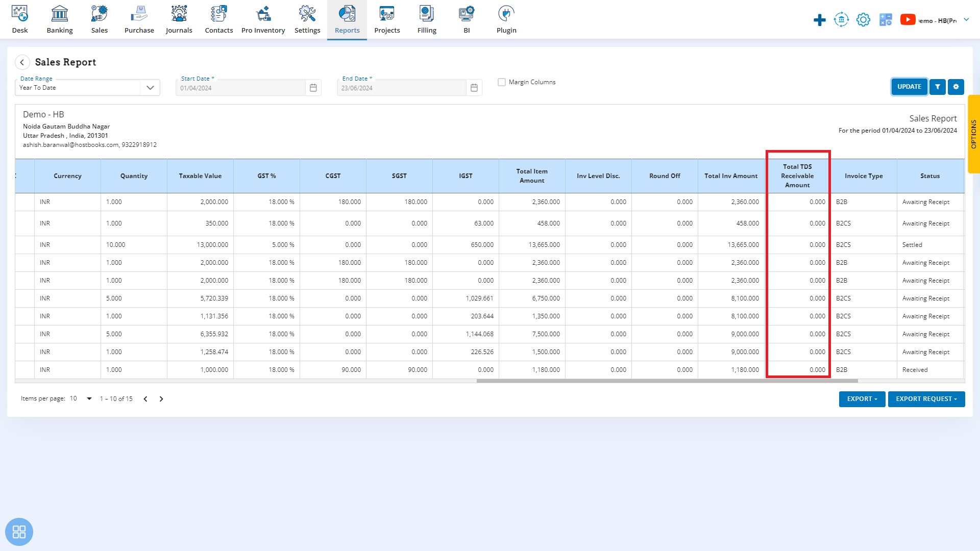Sort by Quantity column header
The width and height of the screenshot is (980, 551).
pos(134,176)
